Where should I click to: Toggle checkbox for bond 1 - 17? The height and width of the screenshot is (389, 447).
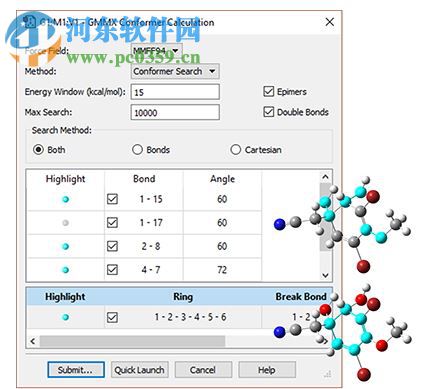tap(112, 222)
